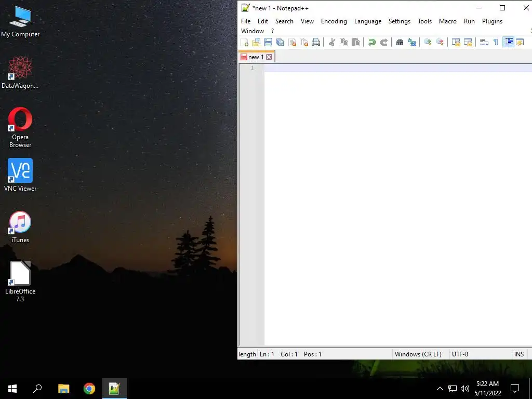The height and width of the screenshot is (399, 532).
Task: Launch Chrome from the taskbar
Action: click(x=89, y=389)
